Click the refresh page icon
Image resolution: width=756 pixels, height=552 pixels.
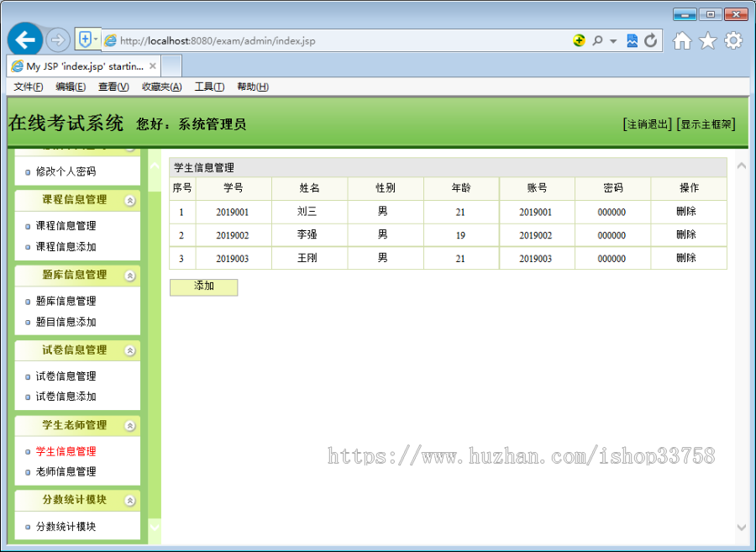point(649,39)
